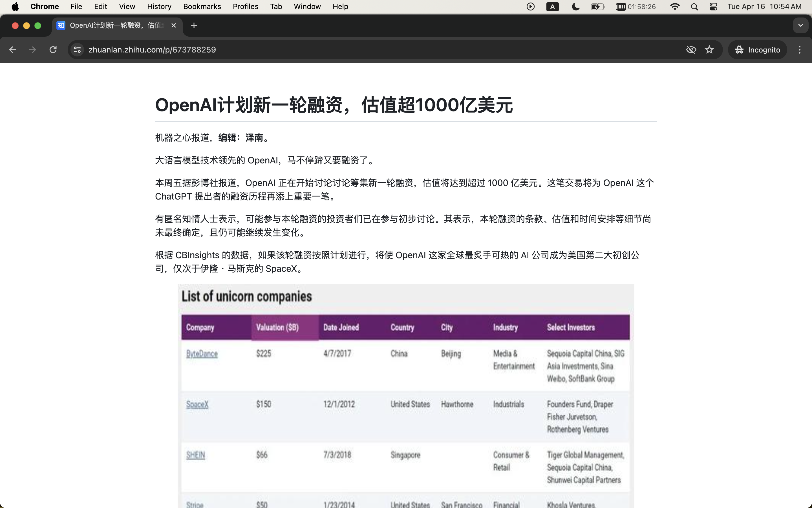Image resolution: width=812 pixels, height=508 pixels.
Task: Click the forward navigation arrow
Action: click(x=32, y=50)
